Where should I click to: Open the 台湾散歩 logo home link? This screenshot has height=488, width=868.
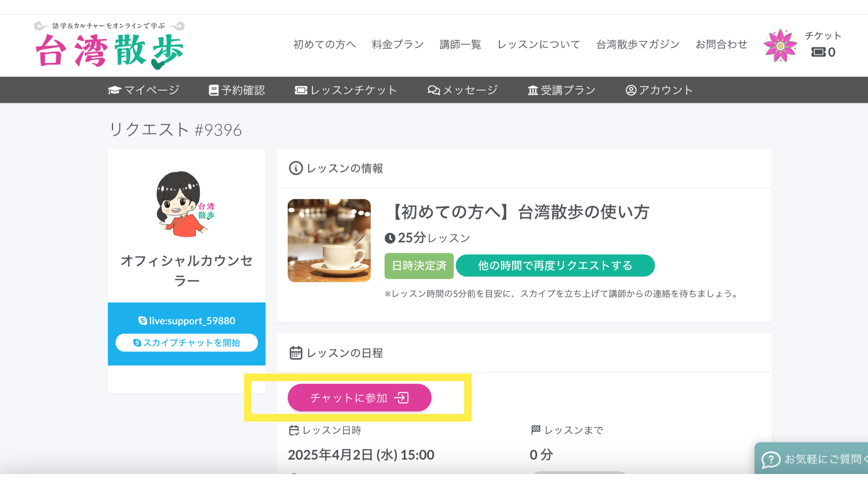(x=110, y=45)
